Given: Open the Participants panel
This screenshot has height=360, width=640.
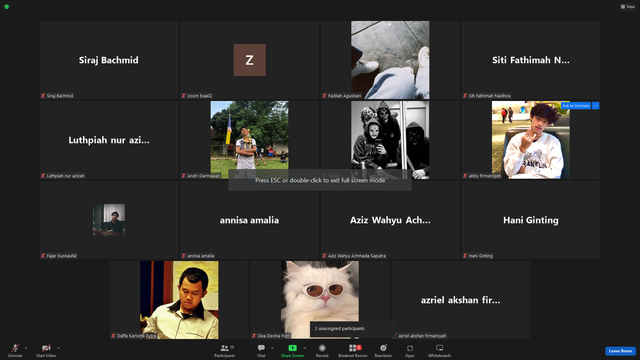Looking at the screenshot, I should click(x=225, y=350).
